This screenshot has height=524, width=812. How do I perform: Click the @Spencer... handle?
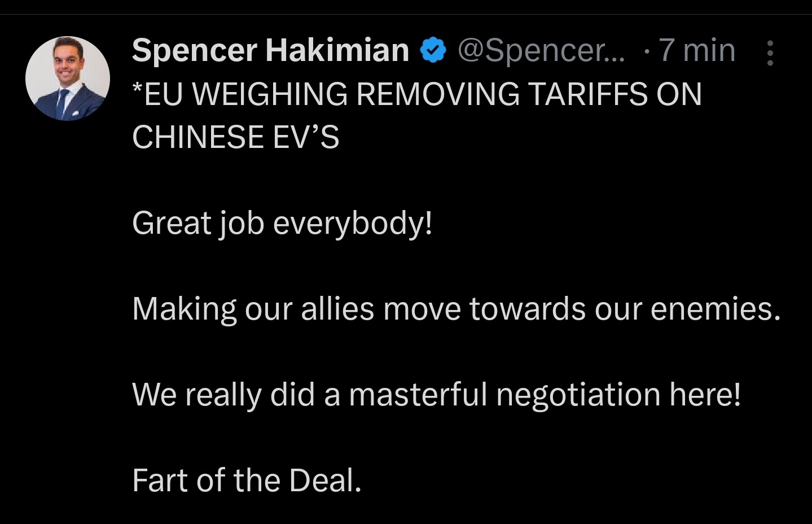541,51
